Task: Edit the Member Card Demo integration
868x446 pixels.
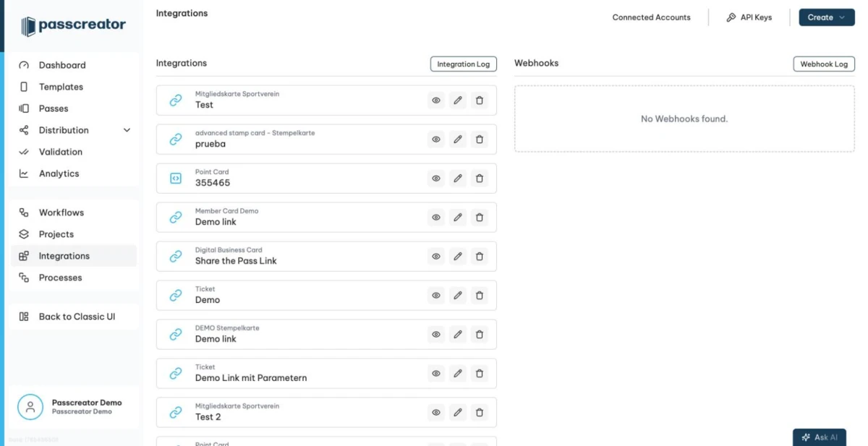Action: (458, 218)
